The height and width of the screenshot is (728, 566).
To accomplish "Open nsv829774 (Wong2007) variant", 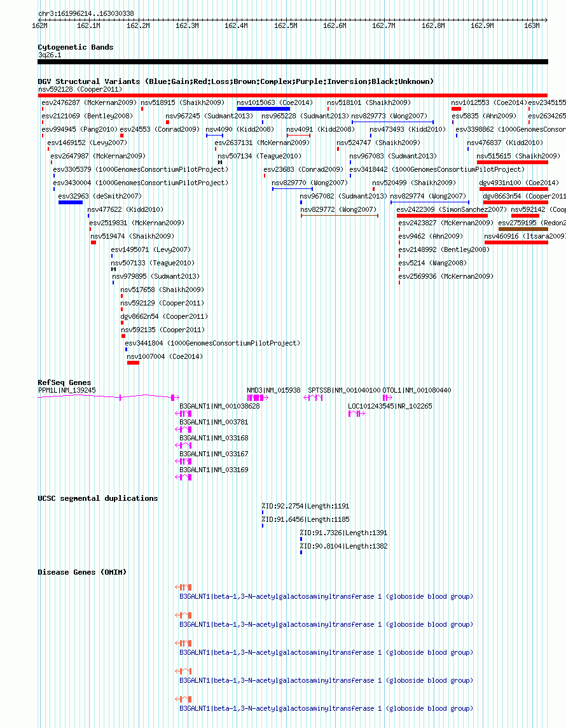I will pyautogui.click(x=428, y=197).
